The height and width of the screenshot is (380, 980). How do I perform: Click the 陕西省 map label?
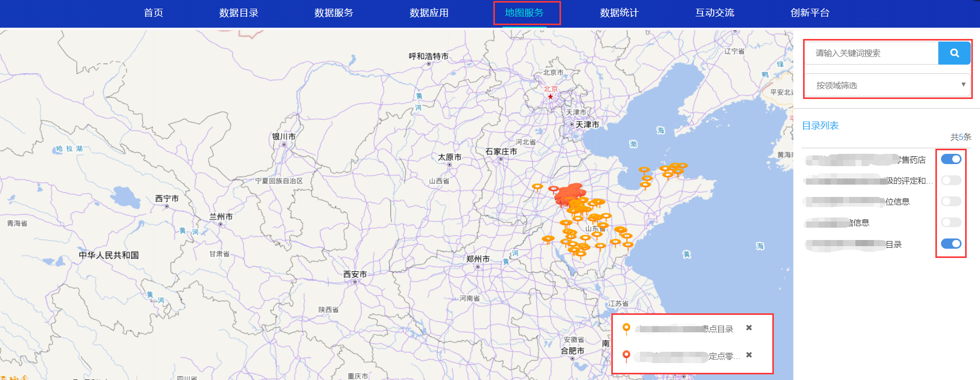(x=328, y=310)
